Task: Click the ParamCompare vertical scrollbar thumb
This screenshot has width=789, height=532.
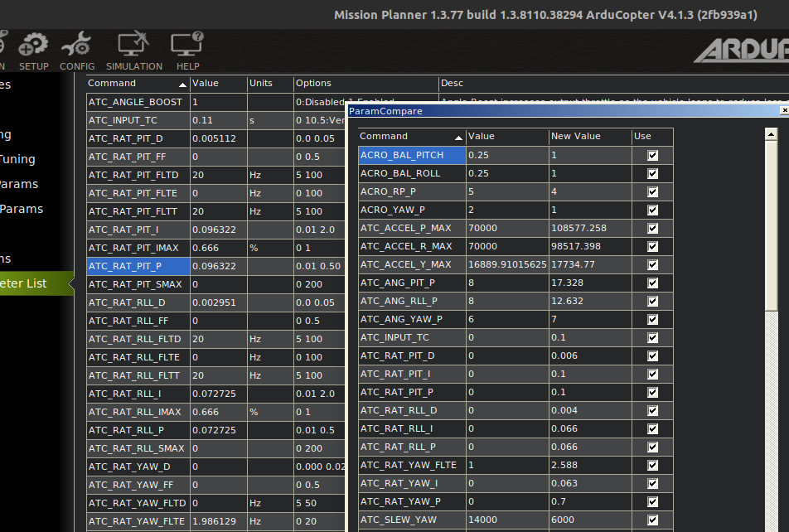Action: tap(771, 226)
